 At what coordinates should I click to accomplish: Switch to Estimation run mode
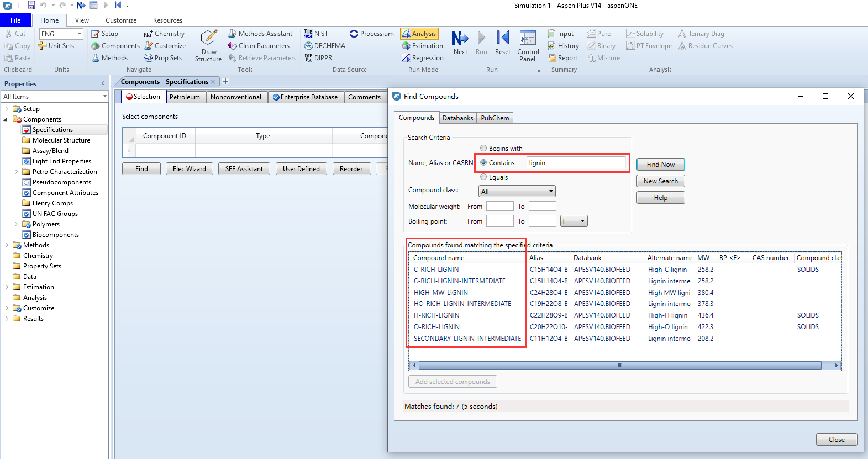coord(423,46)
